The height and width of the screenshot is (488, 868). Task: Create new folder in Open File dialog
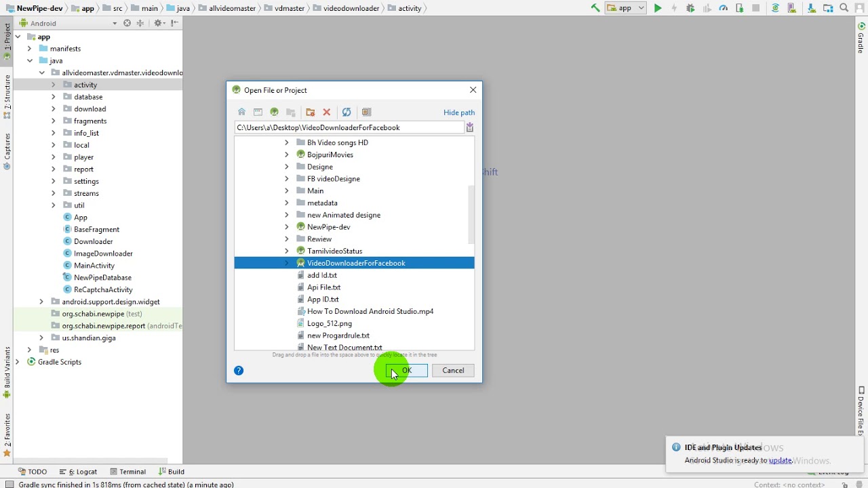310,112
